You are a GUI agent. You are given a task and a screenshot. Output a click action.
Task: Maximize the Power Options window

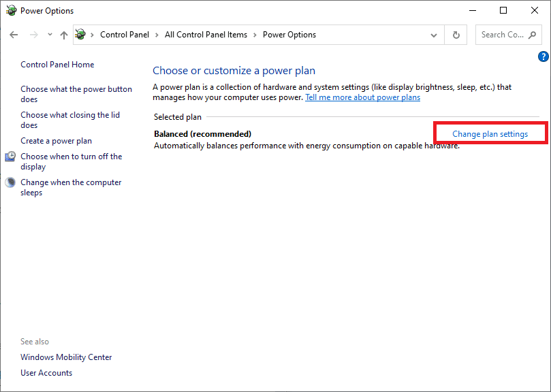coord(503,10)
